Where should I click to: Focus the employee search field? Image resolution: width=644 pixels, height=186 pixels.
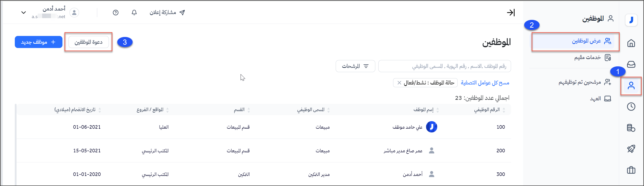[x=444, y=66]
